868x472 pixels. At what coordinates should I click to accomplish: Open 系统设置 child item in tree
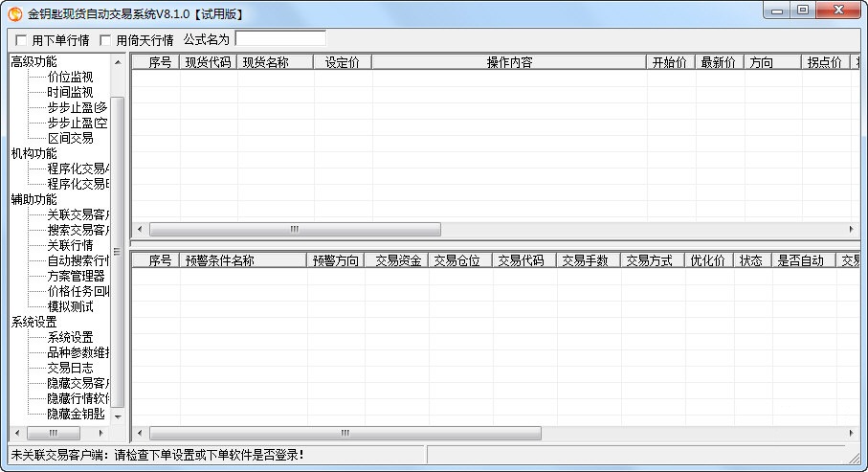pos(70,337)
